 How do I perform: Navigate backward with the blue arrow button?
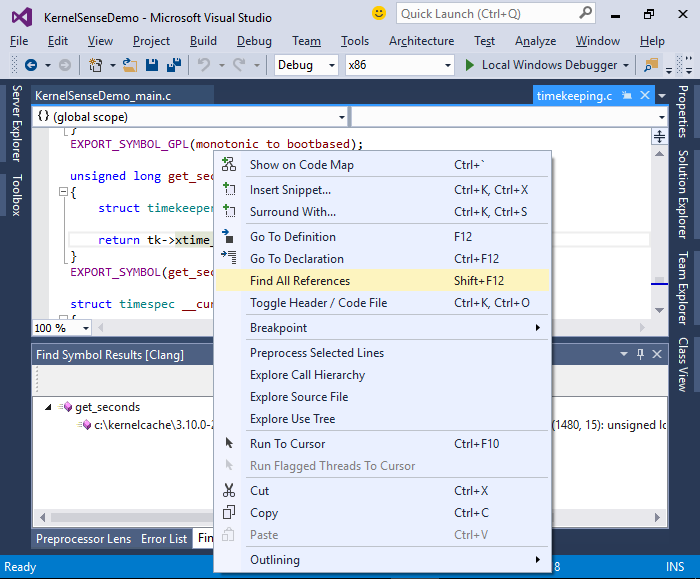31,65
